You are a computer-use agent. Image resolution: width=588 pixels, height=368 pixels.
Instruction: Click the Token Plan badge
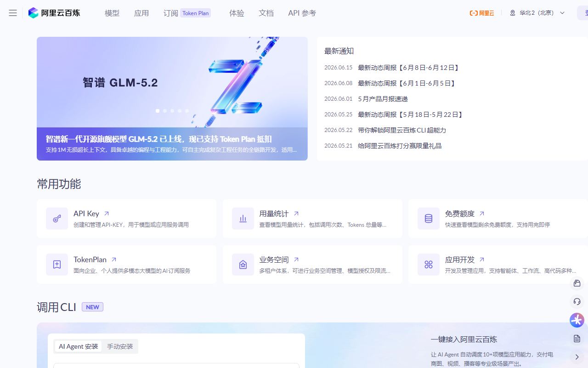pyautogui.click(x=196, y=13)
